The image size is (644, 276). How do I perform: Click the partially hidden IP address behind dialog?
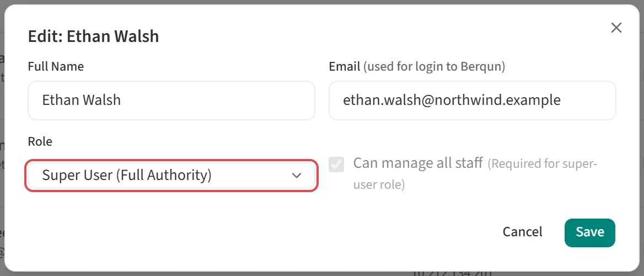click(452, 273)
